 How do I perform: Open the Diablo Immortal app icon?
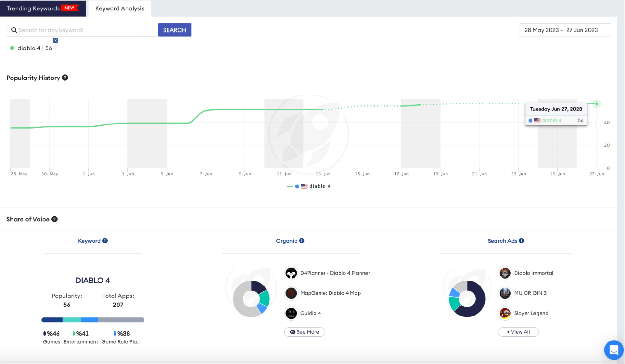point(505,273)
